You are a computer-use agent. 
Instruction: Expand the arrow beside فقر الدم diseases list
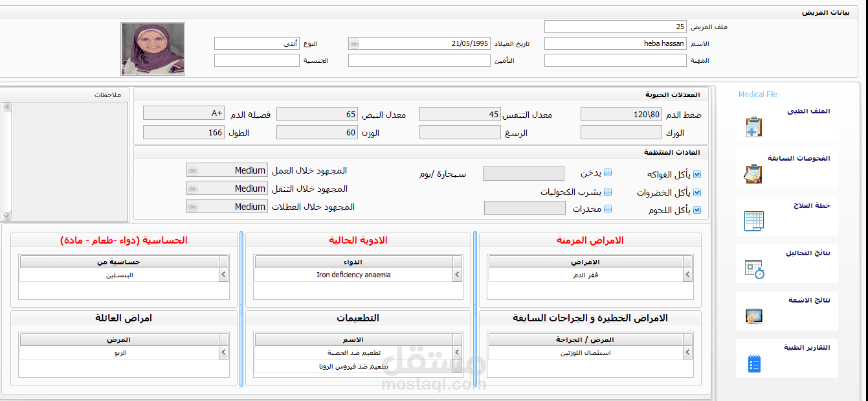tap(687, 274)
